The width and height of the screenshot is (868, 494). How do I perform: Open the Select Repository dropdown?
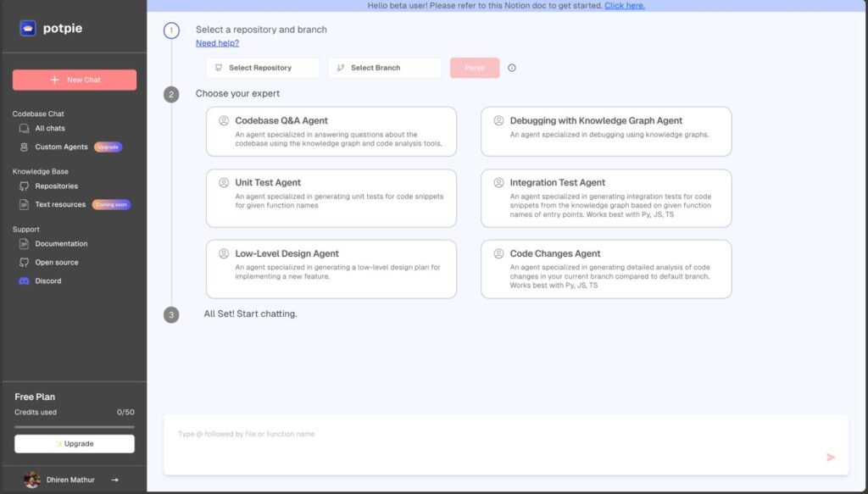click(263, 68)
